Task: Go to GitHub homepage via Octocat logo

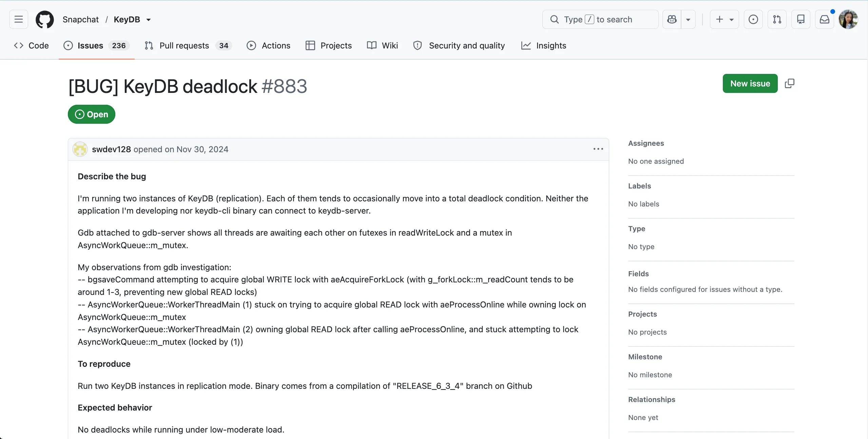Action: [45, 19]
